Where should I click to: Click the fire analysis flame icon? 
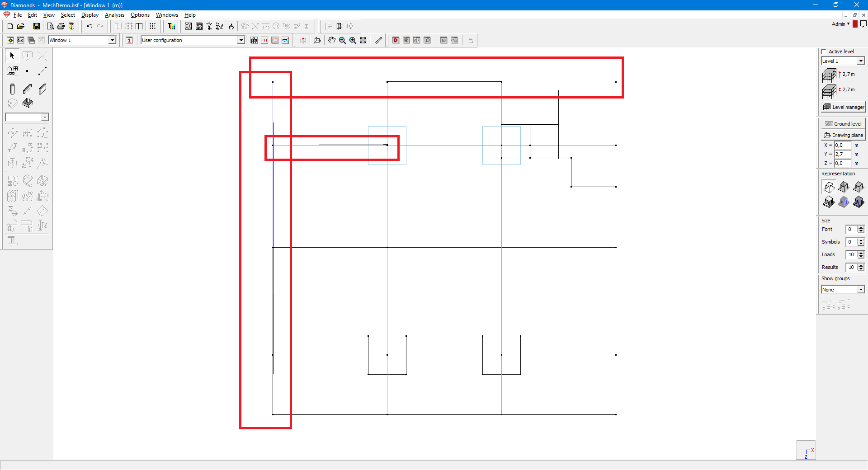tap(231, 26)
